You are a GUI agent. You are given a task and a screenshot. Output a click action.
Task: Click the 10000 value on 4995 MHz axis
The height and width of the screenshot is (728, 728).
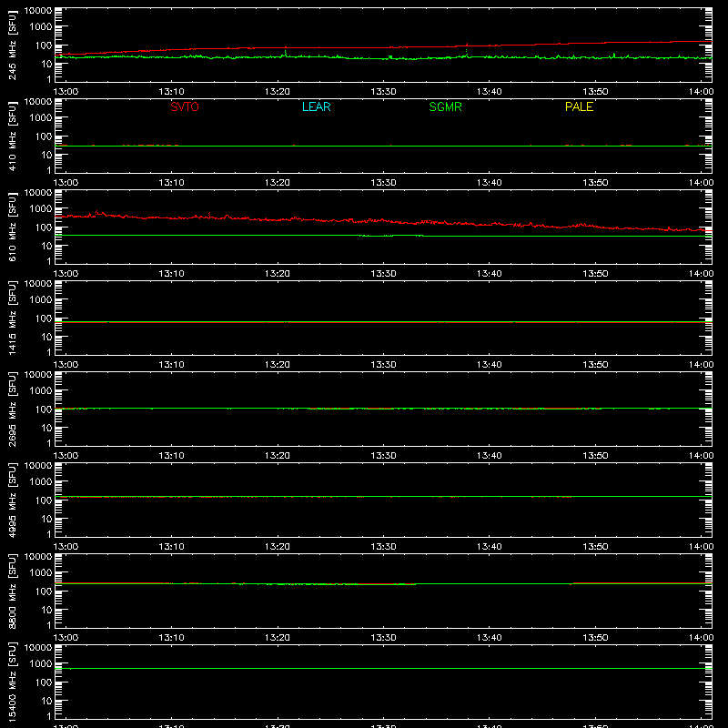(x=38, y=466)
